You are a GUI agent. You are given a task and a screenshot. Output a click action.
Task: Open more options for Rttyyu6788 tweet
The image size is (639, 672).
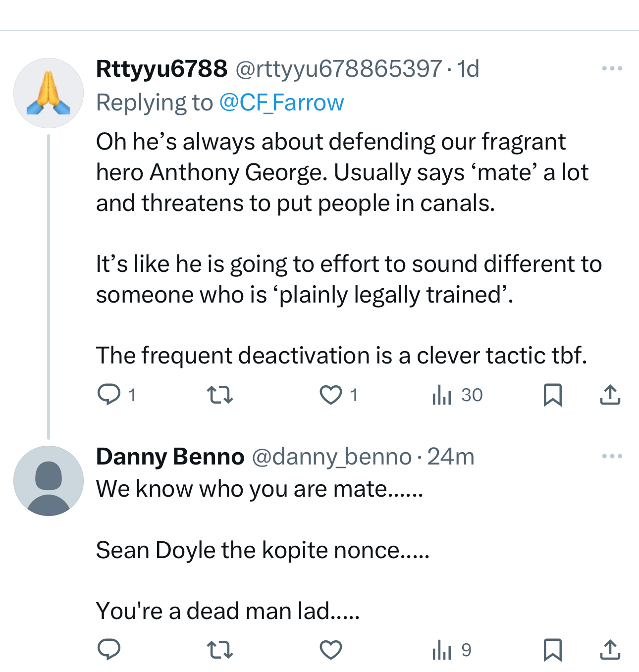(x=612, y=68)
